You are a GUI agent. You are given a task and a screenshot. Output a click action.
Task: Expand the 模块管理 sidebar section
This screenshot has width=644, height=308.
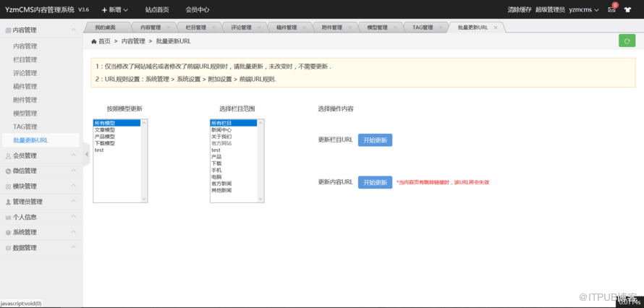click(x=41, y=187)
